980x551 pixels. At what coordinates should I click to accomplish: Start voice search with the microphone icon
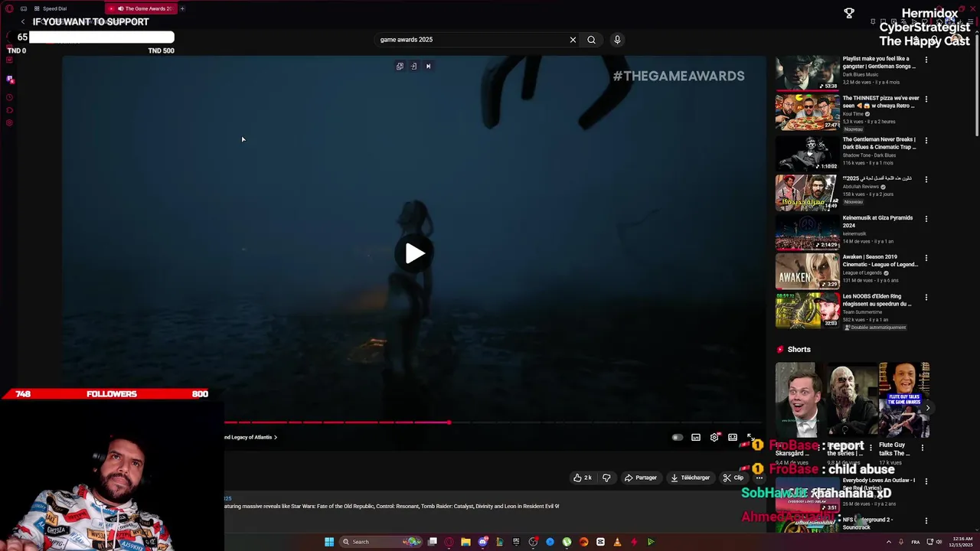pos(617,40)
